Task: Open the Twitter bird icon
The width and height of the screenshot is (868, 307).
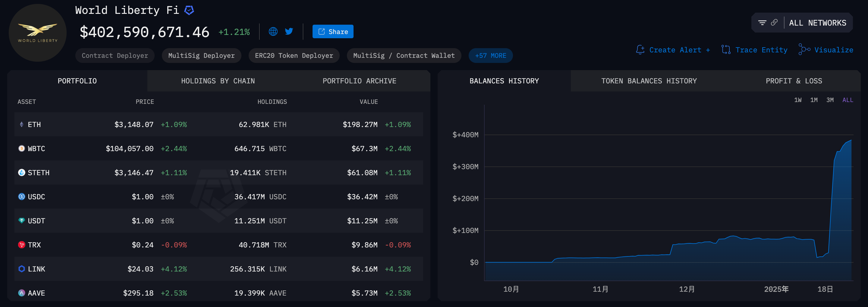Action: [x=289, y=32]
